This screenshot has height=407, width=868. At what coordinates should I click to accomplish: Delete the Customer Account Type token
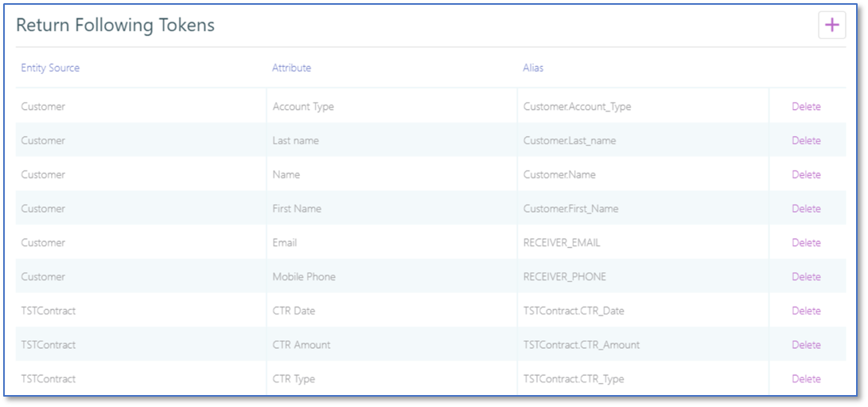pos(805,107)
